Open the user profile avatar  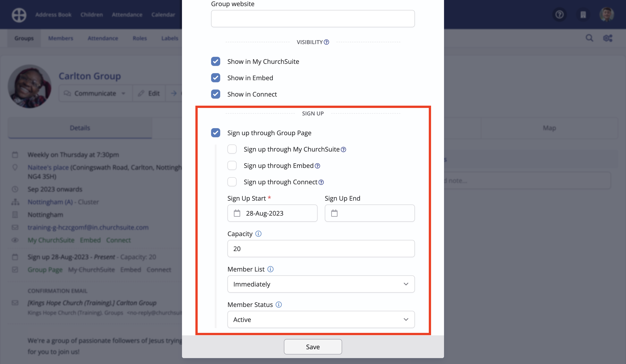(x=607, y=14)
